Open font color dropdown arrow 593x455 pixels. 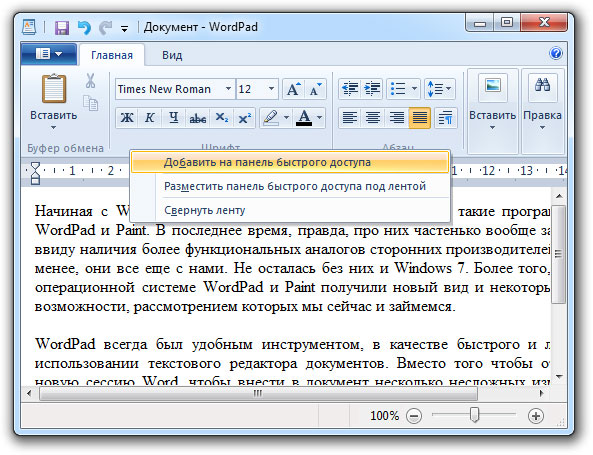[320, 118]
